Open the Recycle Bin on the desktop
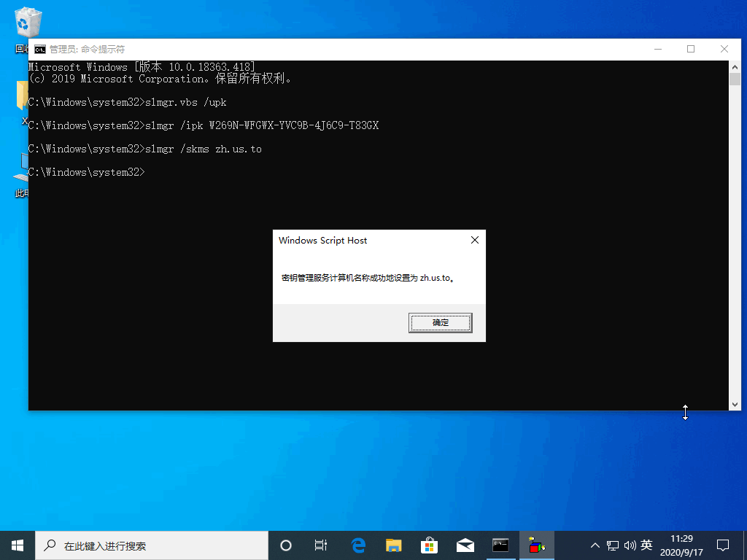This screenshot has width=747, height=560. pos(23,26)
